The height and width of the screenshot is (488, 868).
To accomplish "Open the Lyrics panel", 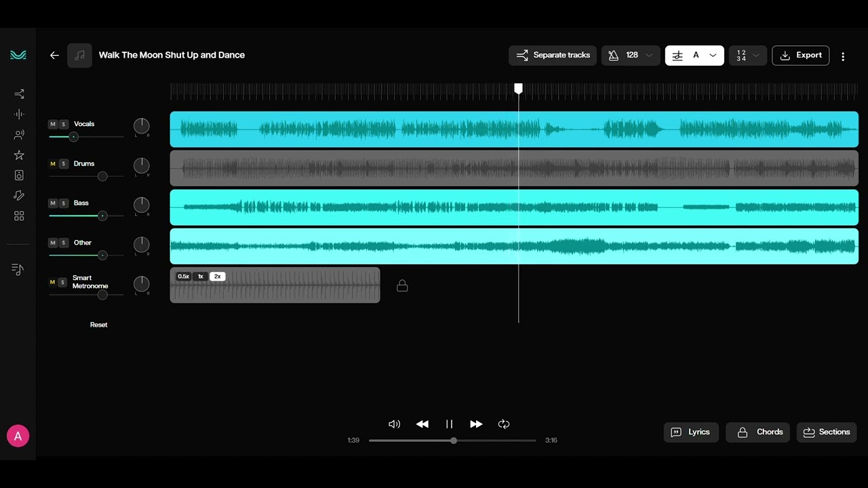I will [691, 432].
